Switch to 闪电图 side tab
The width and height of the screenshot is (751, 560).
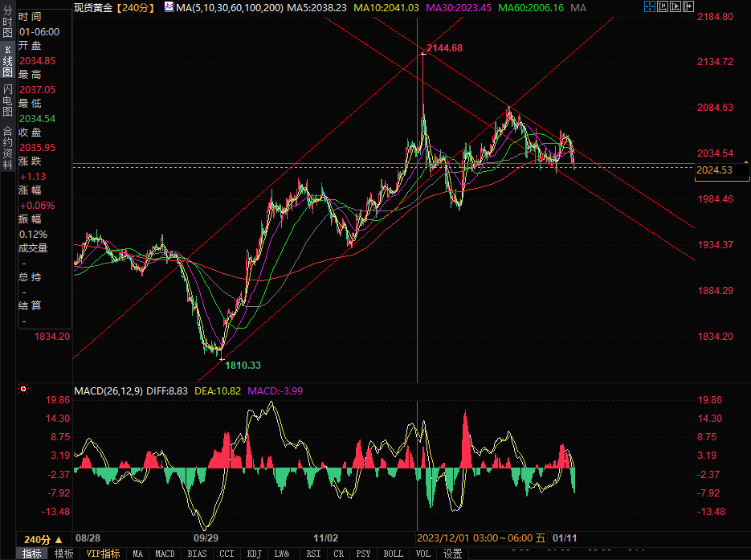click(7, 101)
